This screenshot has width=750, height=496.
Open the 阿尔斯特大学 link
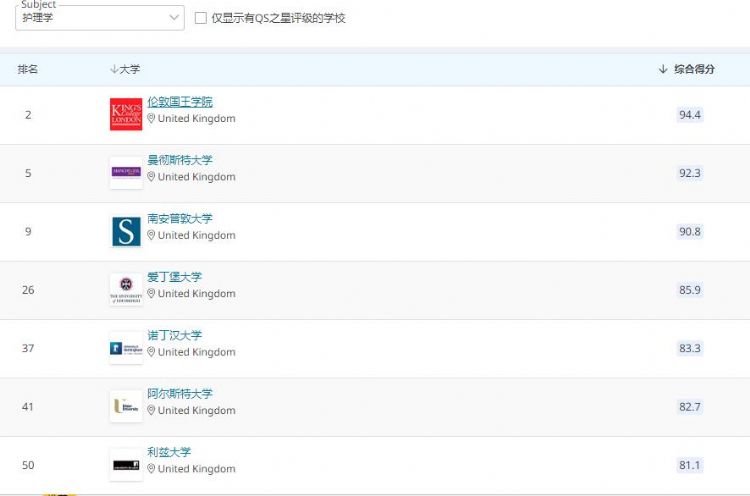(180, 394)
